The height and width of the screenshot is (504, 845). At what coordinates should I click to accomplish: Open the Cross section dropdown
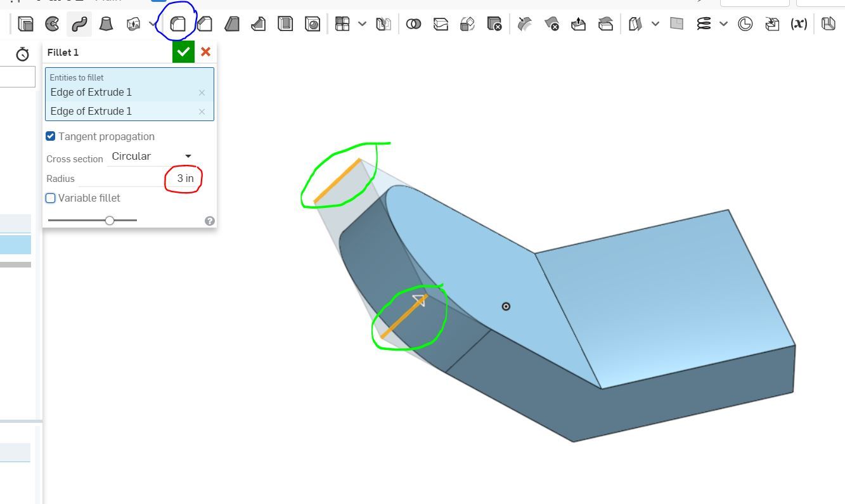(x=187, y=156)
